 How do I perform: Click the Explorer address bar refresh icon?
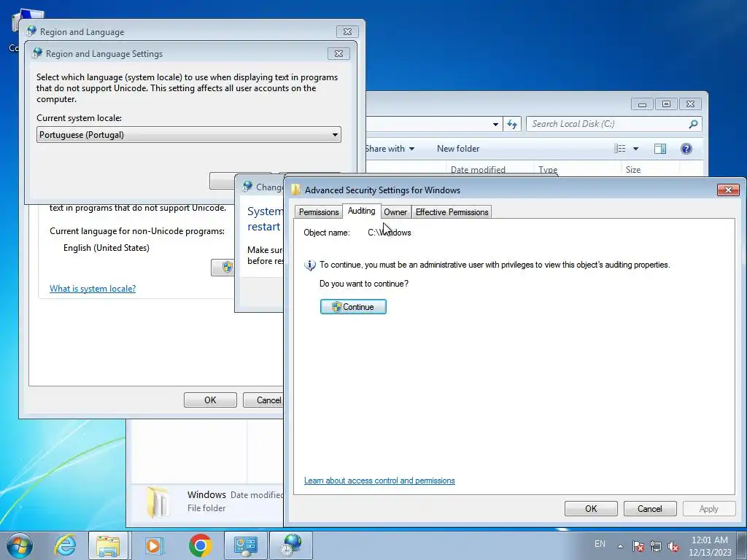512,124
